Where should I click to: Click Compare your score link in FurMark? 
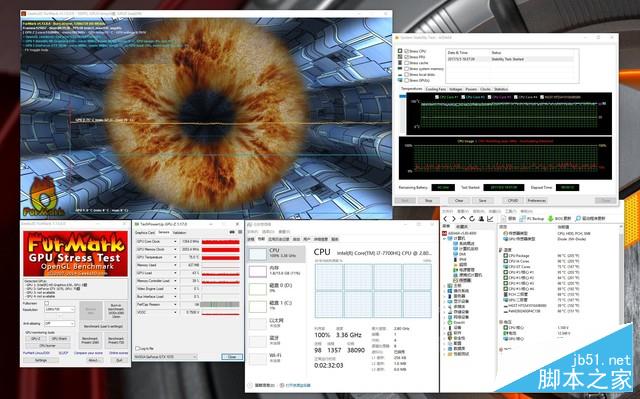pyautogui.click(x=89, y=353)
